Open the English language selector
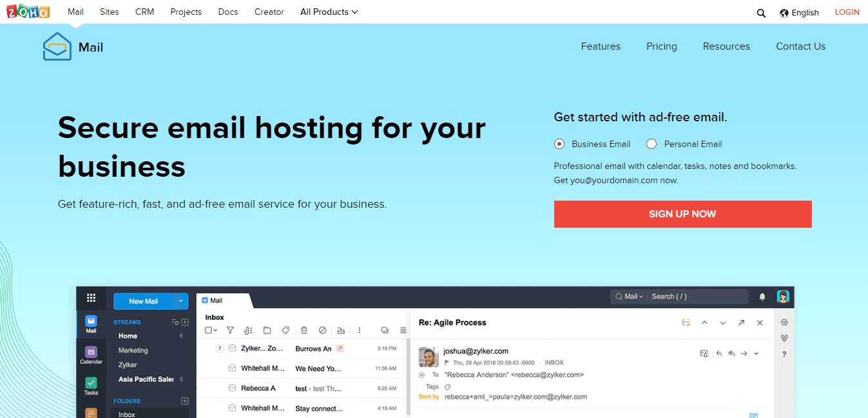Viewport: 868px width, 418px height. 799,12
